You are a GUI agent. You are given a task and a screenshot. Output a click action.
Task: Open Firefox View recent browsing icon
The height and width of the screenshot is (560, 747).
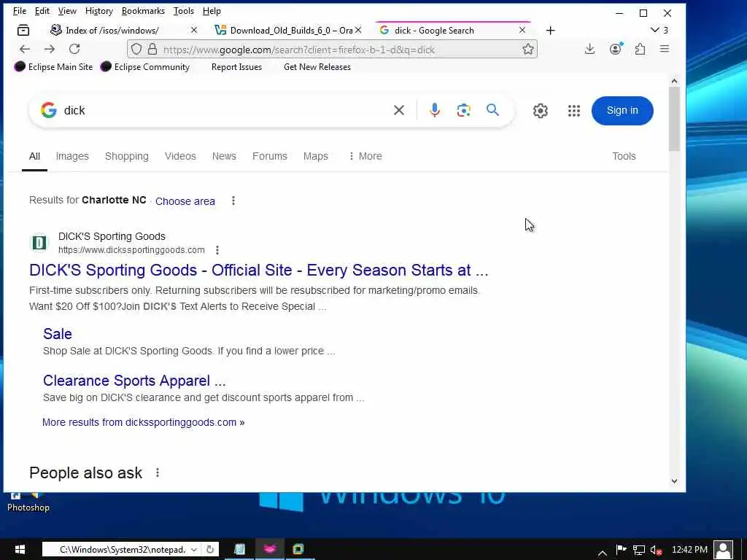tap(23, 31)
